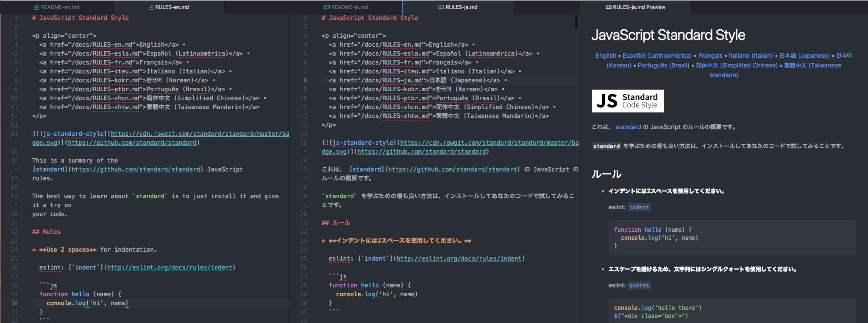Open the 'standard' link in the Japanese summary sentence
This screenshot has width=868, height=323.
coord(628,127)
